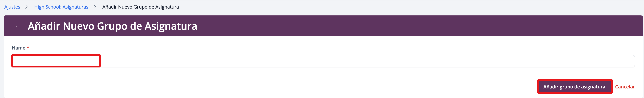644x98 pixels.
Task: Click the purple header title Añadir Nuevo Grupo de Asignatura
Action: click(x=112, y=26)
